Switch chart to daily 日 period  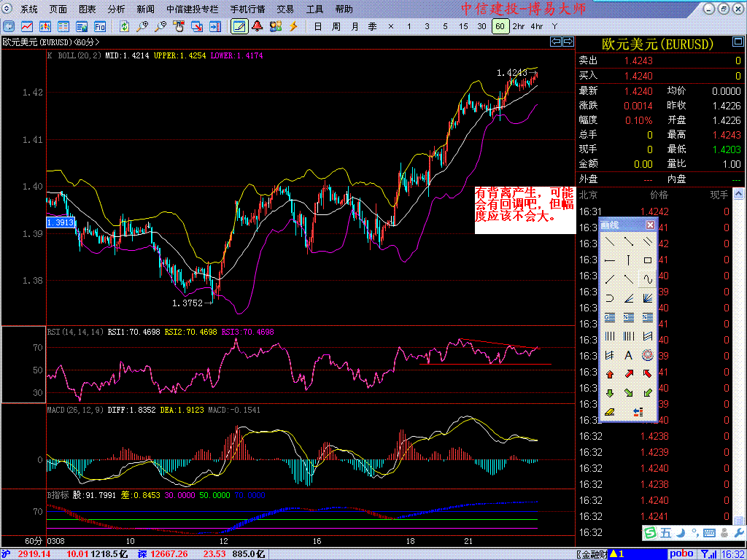click(x=318, y=26)
